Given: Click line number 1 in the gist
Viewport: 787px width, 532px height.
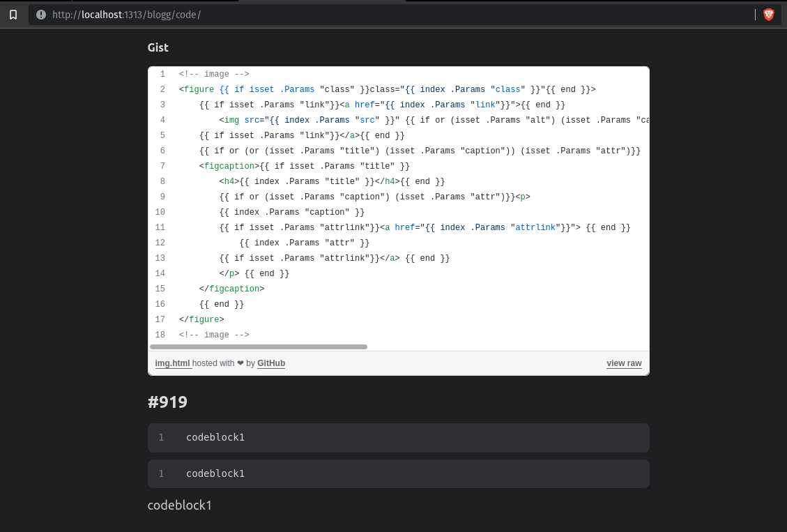Looking at the screenshot, I should click(161, 74).
